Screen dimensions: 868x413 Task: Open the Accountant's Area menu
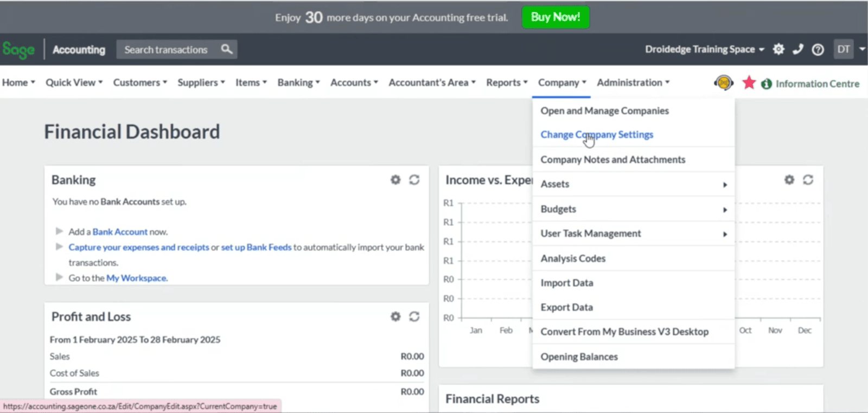[x=432, y=82]
